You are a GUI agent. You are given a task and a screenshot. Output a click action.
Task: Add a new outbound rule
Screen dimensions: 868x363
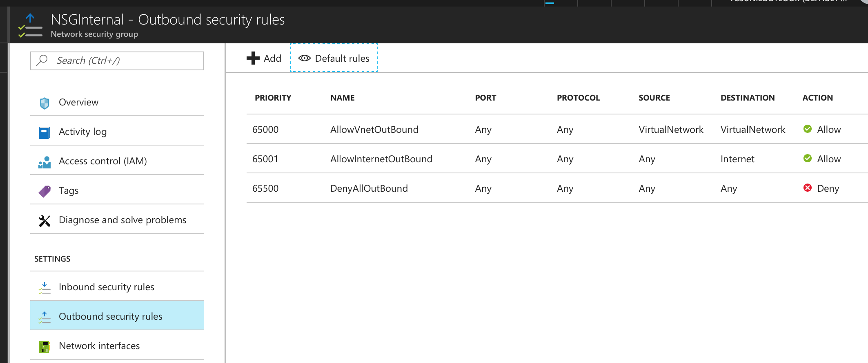tap(264, 58)
